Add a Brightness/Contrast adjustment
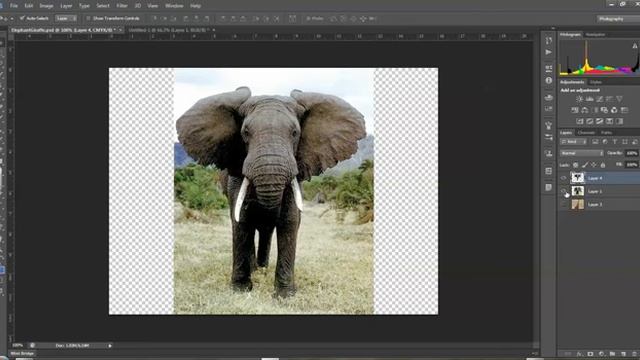The image size is (640, 360). pos(580,99)
